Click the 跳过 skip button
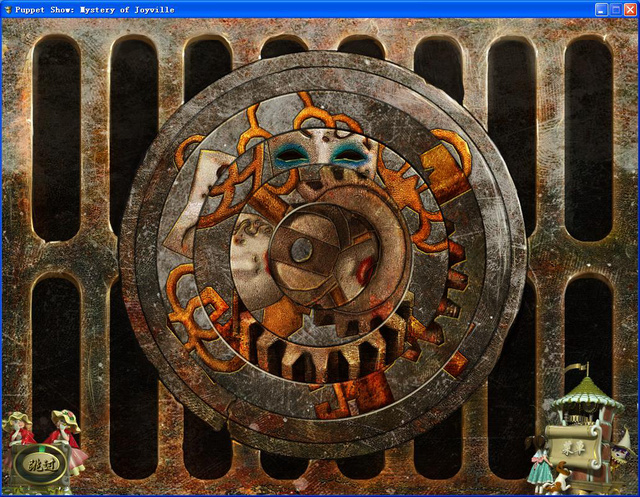640x497 pixels. tap(41, 465)
